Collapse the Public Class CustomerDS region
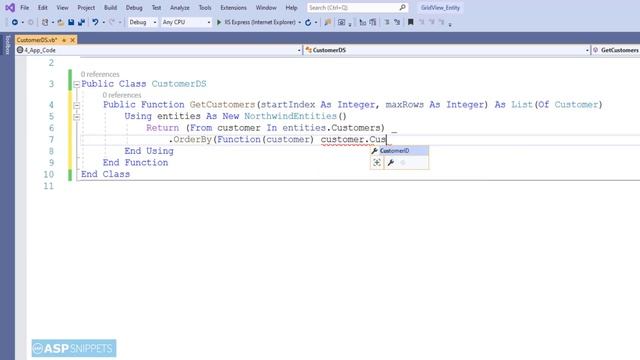Screen dimensions: 640x360 [x=76, y=84]
